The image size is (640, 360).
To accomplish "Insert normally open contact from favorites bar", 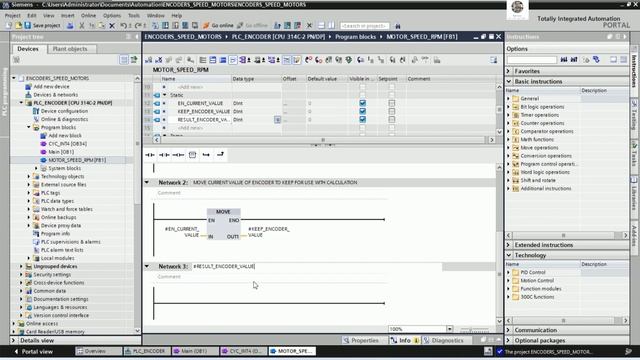I will click(x=150, y=155).
